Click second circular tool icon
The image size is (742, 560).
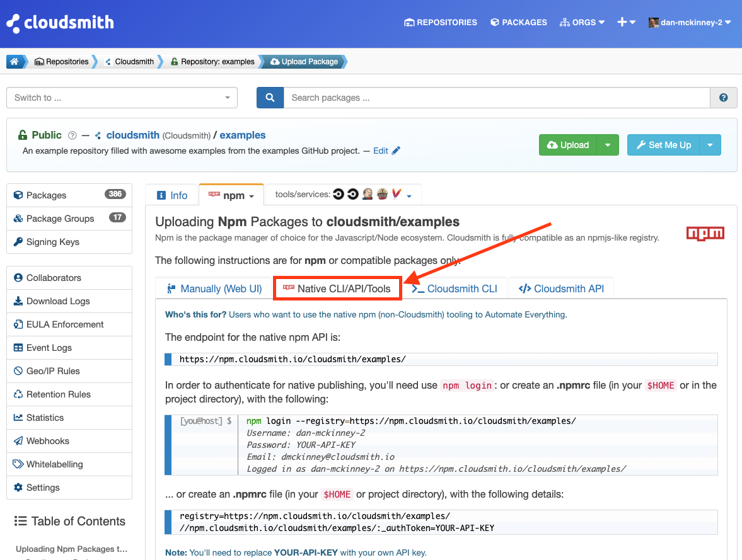tap(352, 194)
